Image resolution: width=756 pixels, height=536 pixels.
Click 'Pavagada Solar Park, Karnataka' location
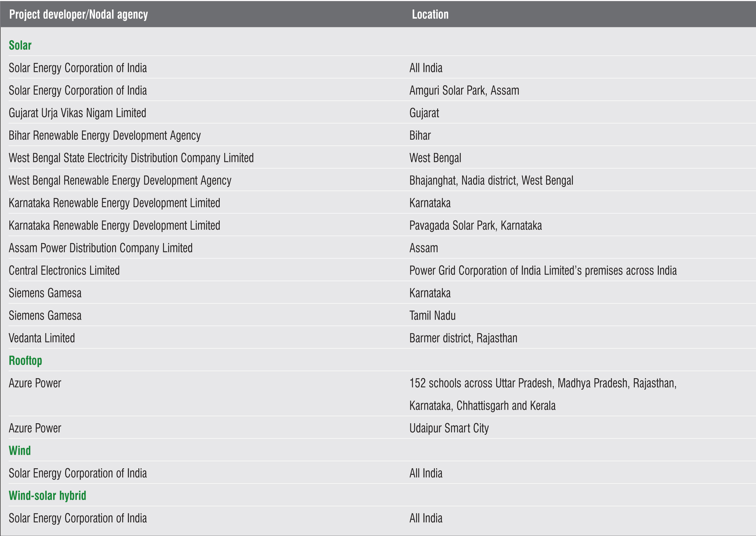click(475, 226)
